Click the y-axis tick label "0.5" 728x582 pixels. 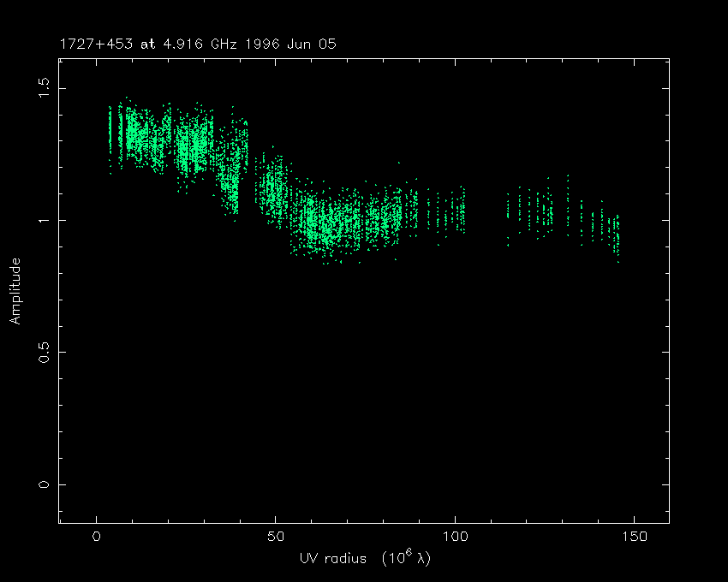45,352
